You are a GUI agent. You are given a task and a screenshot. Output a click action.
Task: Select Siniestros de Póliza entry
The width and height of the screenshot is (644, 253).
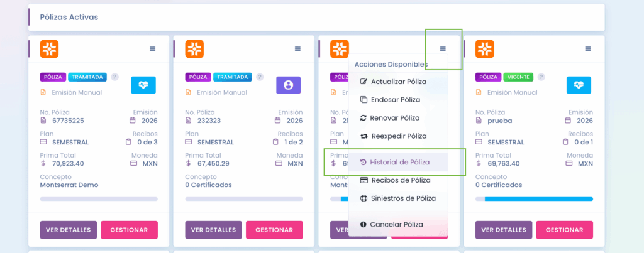pyautogui.click(x=398, y=198)
